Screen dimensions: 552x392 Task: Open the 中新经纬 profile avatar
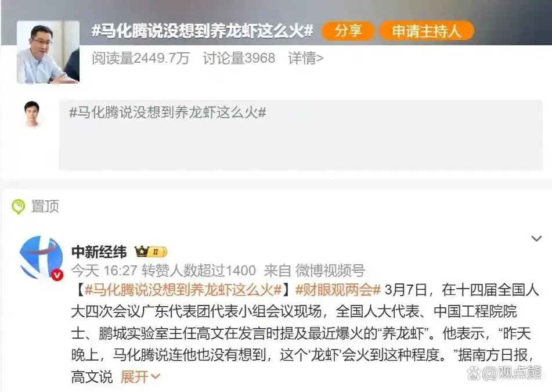[x=41, y=258]
